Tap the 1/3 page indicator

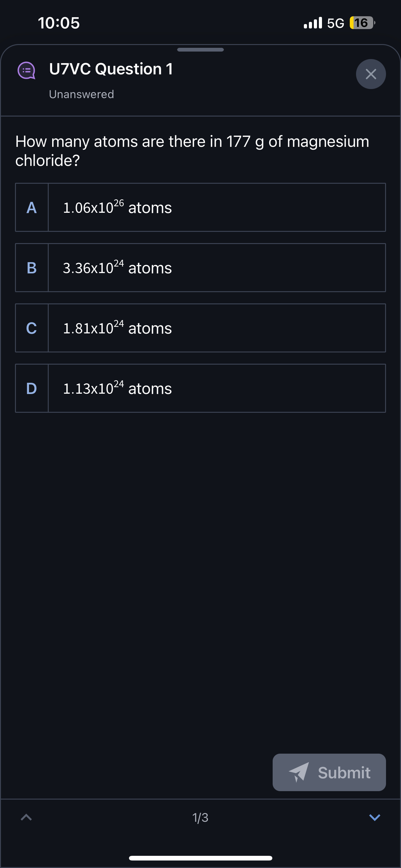coord(200,817)
